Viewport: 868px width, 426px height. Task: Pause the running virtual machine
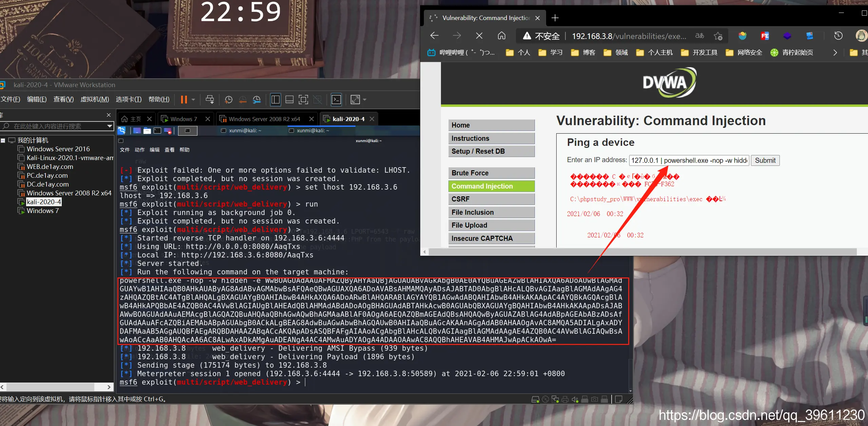coord(184,100)
